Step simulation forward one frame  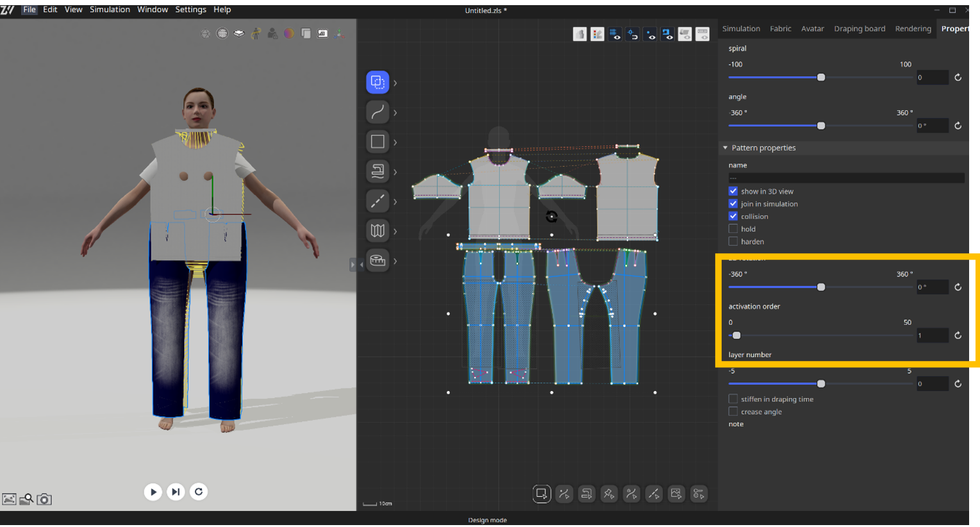(x=176, y=492)
